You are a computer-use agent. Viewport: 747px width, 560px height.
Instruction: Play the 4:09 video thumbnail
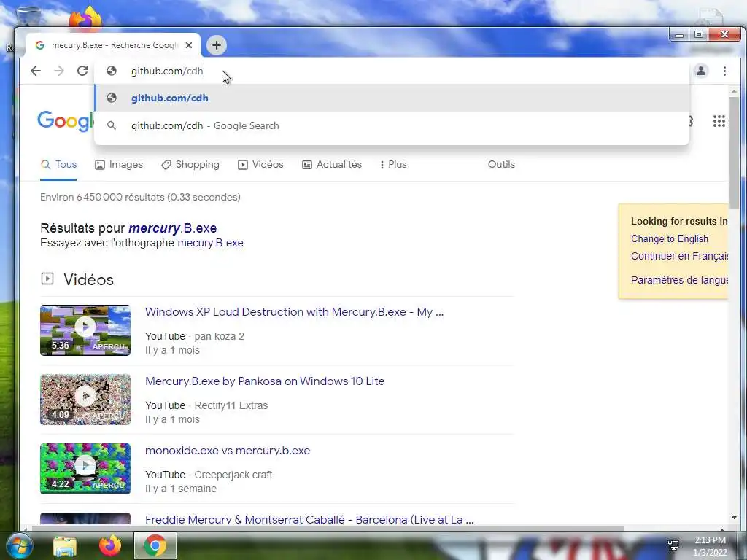tap(85, 400)
